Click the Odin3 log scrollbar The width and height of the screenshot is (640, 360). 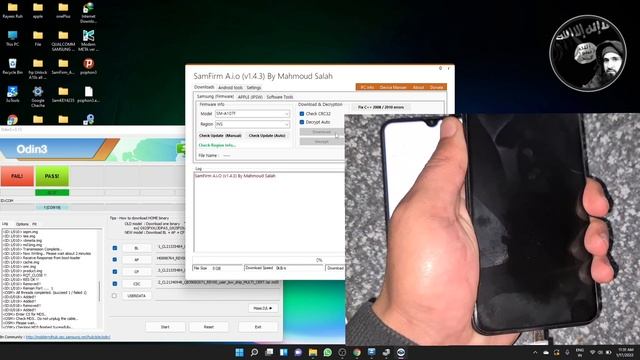tap(100, 292)
